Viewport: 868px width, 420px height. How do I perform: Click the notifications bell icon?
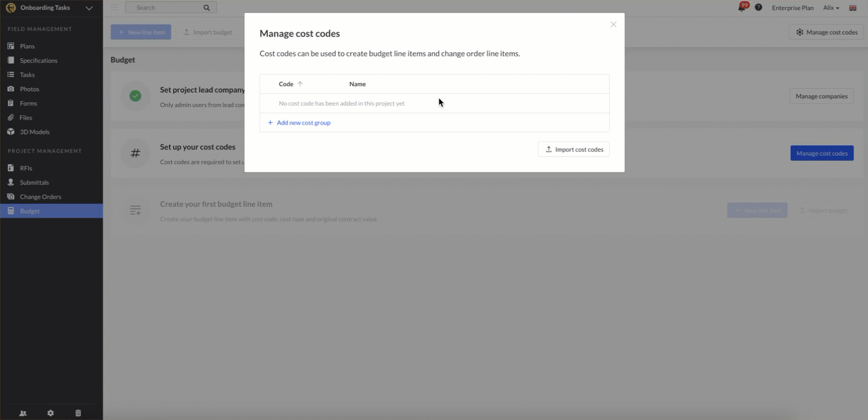point(740,7)
